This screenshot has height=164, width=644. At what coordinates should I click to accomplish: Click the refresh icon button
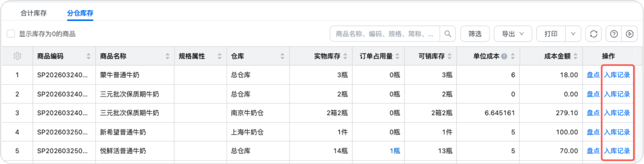pos(593,34)
